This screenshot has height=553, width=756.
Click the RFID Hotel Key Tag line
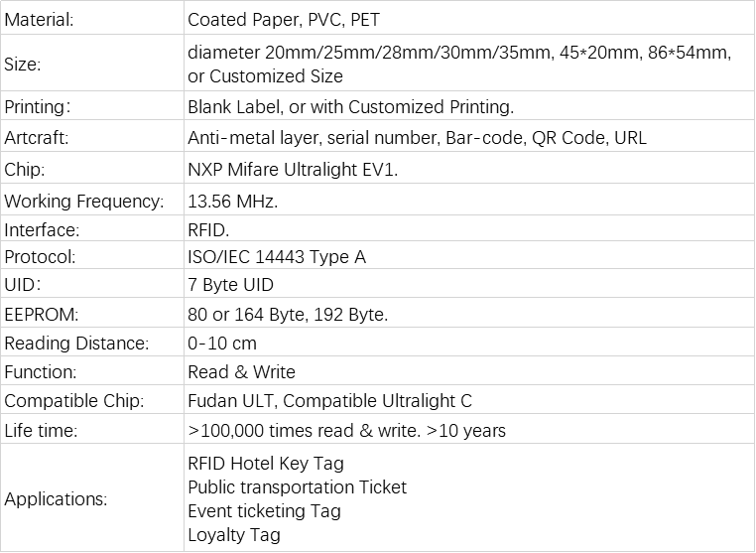pos(266,464)
